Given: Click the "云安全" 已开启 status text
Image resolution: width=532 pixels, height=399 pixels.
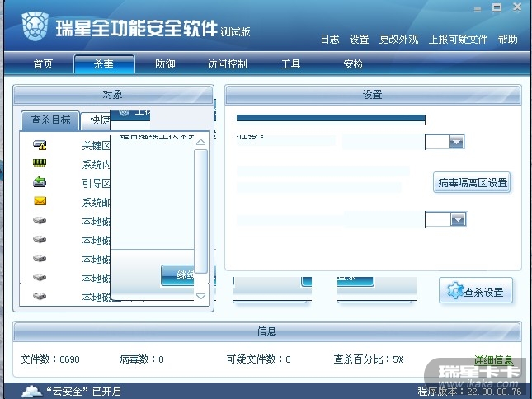Looking at the screenshot, I should pos(83,392).
